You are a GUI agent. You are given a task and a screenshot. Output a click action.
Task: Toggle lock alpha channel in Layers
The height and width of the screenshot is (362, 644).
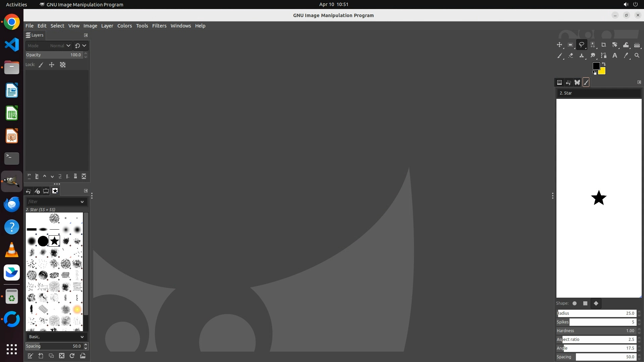63,65
